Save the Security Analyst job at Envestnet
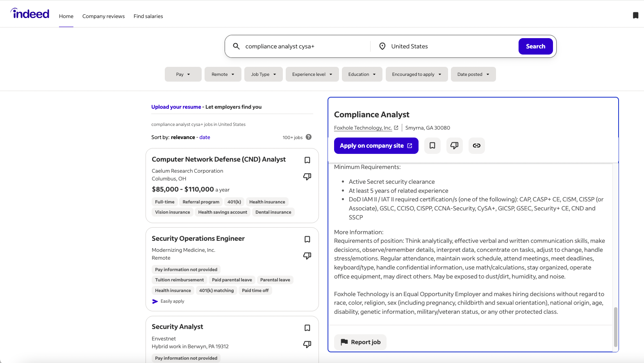The image size is (644, 363). coord(307,328)
